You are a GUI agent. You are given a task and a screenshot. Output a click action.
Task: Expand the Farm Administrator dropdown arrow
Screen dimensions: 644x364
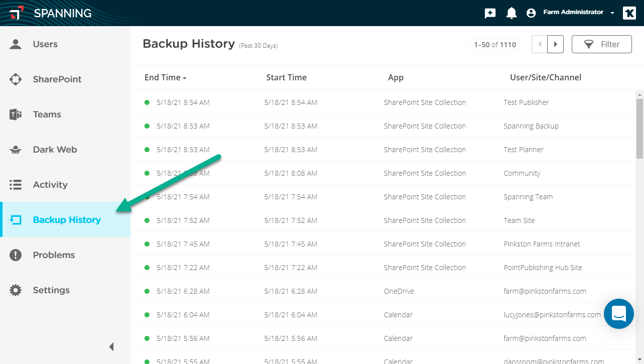tap(612, 13)
